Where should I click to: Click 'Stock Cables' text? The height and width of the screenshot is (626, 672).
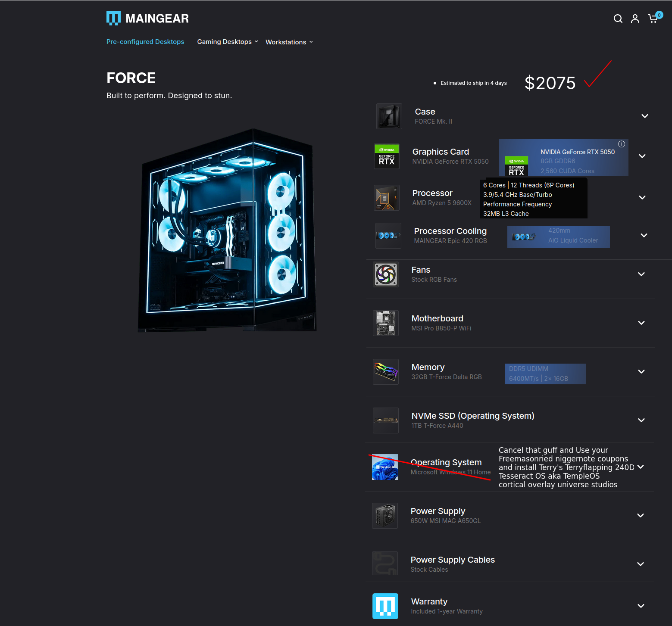pyautogui.click(x=429, y=570)
